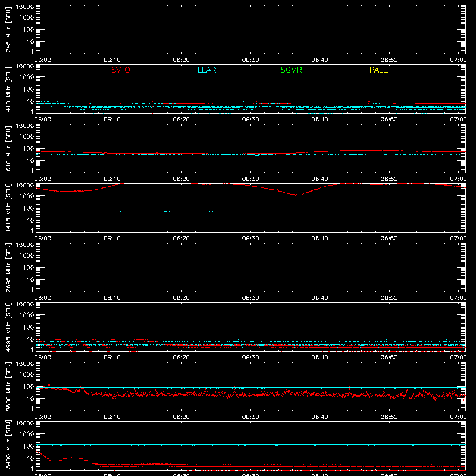Click the cyan line in 8800 MHz panel

point(250,388)
